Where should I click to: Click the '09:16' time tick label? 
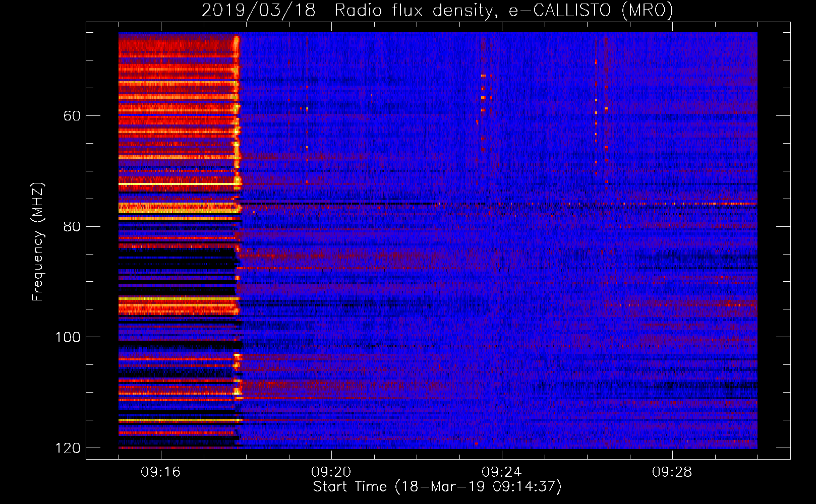[161, 472]
